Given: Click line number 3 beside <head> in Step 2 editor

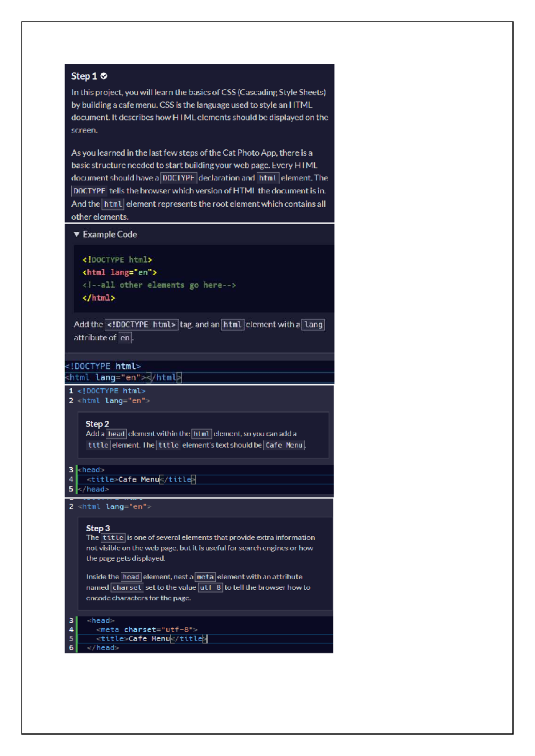Looking at the screenshot, I should [x=71, y=470].
